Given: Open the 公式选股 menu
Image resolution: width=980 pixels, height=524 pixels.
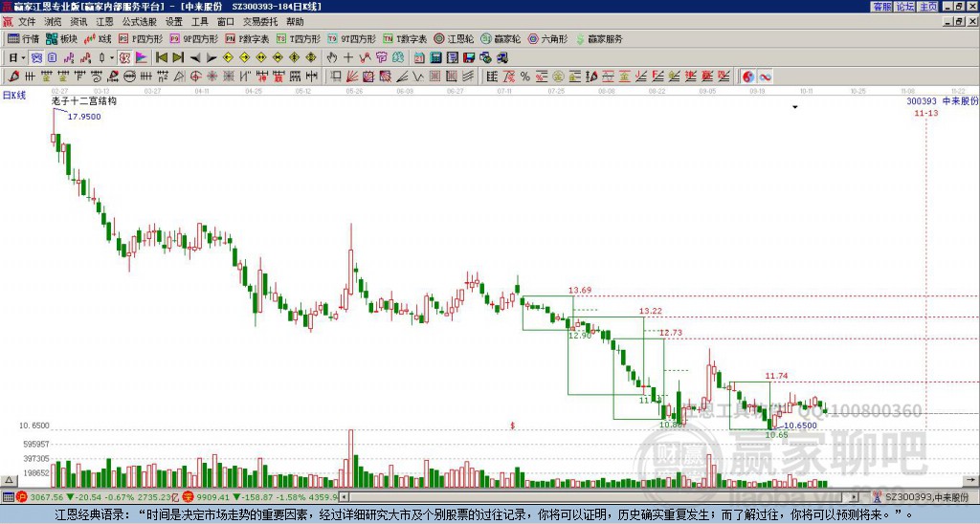Looking at the screenshot, I should (x=139, y=22).
